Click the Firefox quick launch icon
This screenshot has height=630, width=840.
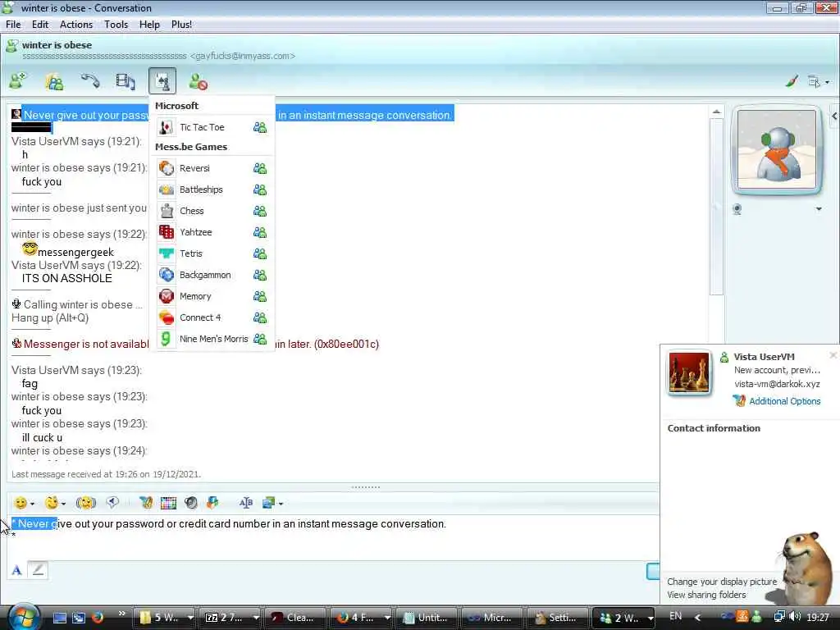coord(98,618)
